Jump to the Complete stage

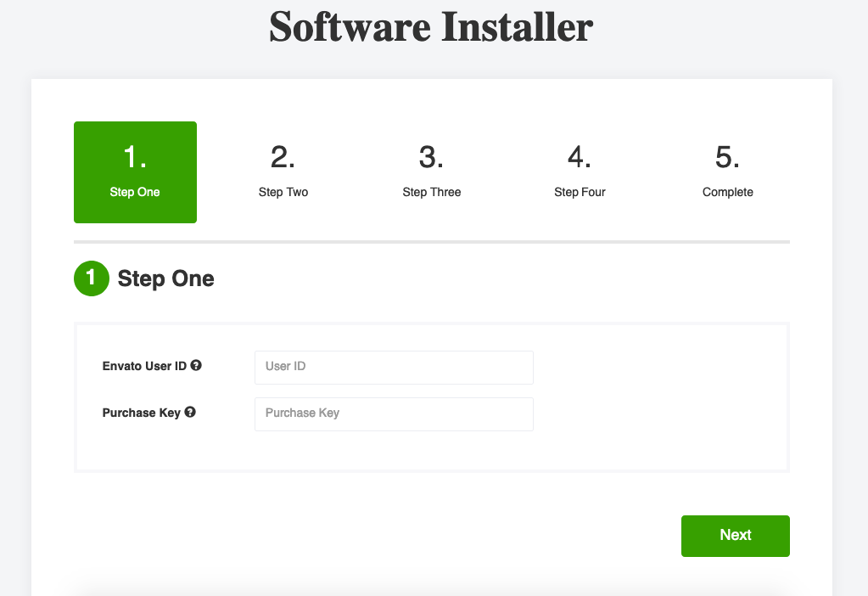[x=727, y=170]
